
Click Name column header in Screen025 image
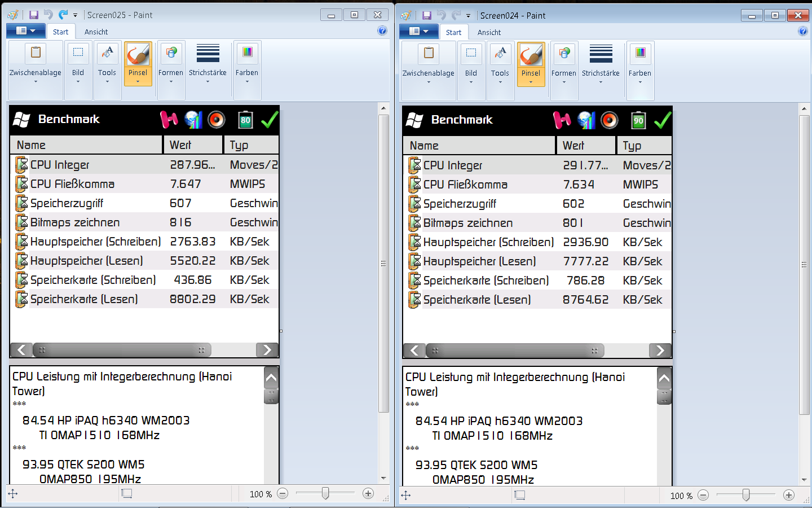click(86, 145)
